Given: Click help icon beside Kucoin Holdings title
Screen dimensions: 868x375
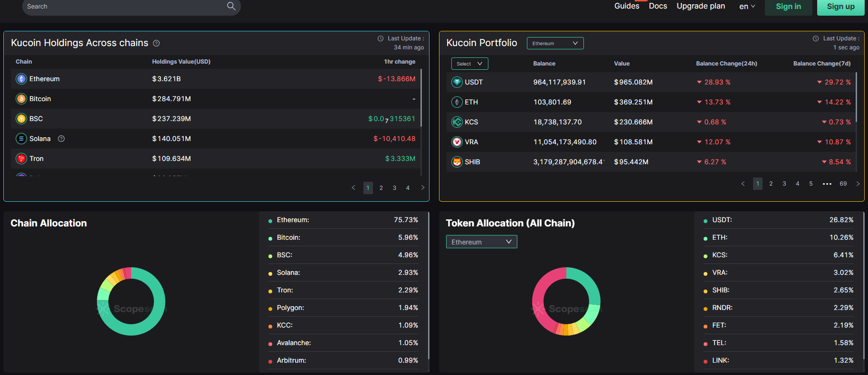Looking at the screenshot, I should [x=156, y=43].
